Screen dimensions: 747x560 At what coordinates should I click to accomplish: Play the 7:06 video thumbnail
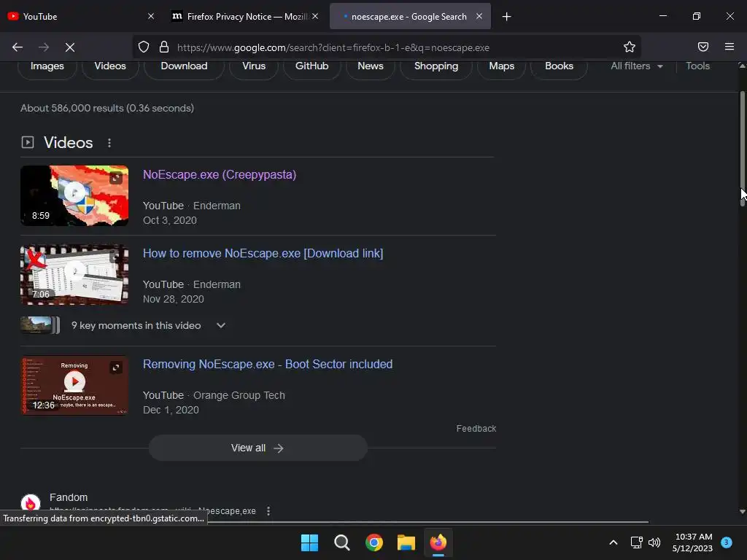74,274
